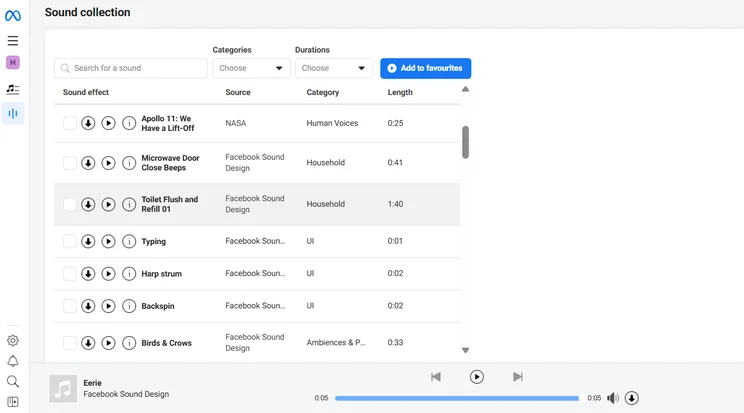Click the scrollbar up arrow
This screenshot has height=413, width=744.
tap(465, 89)
